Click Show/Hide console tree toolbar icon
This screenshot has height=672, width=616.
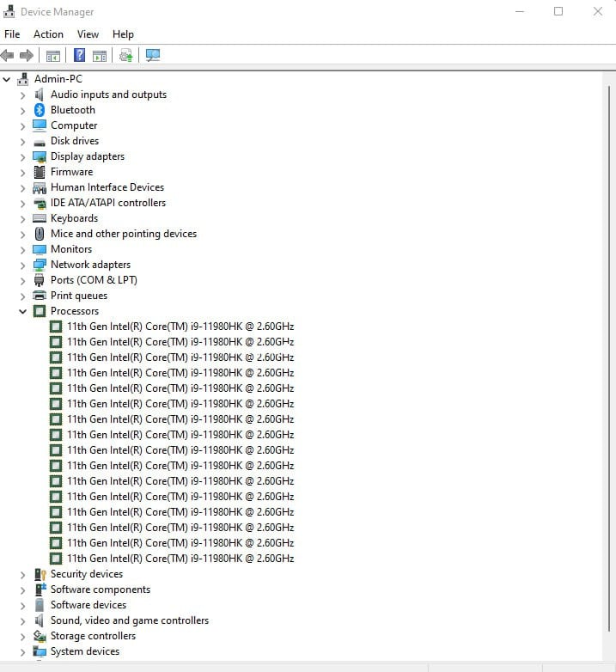tap(53, 56)
